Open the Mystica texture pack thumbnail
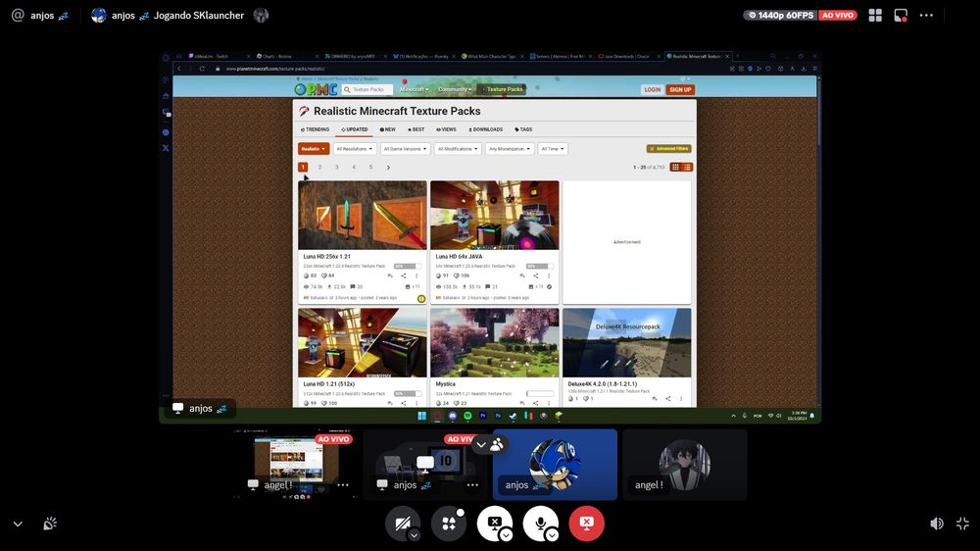The image size is (980, 551). pyautogui.click(x=494, y=343)
